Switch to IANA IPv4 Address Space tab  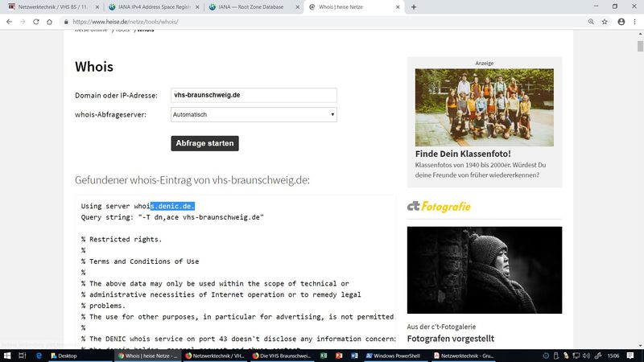154,7
